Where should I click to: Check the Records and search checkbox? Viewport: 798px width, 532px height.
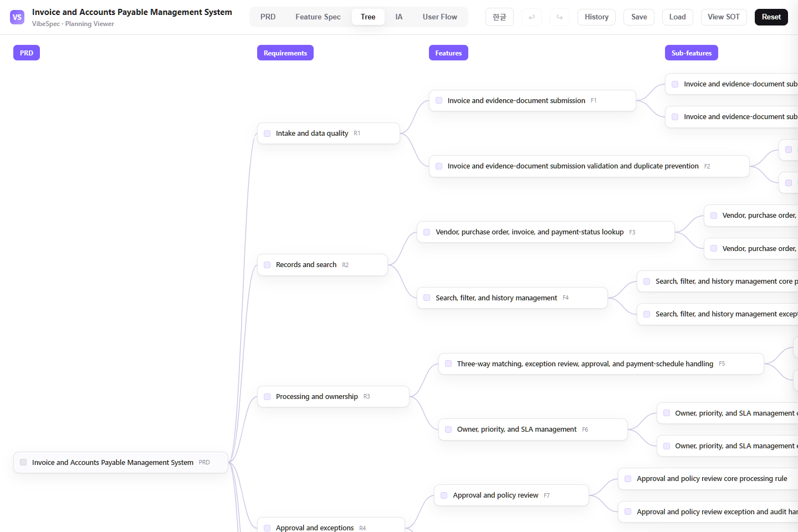[267, 265]
